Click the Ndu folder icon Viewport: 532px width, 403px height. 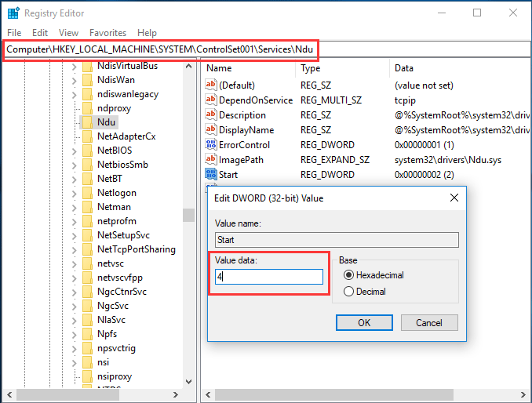click(x=88, y=122)
